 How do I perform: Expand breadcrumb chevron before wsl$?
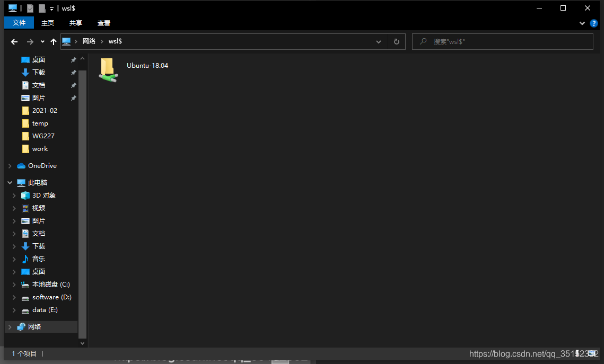click(102, 41)
